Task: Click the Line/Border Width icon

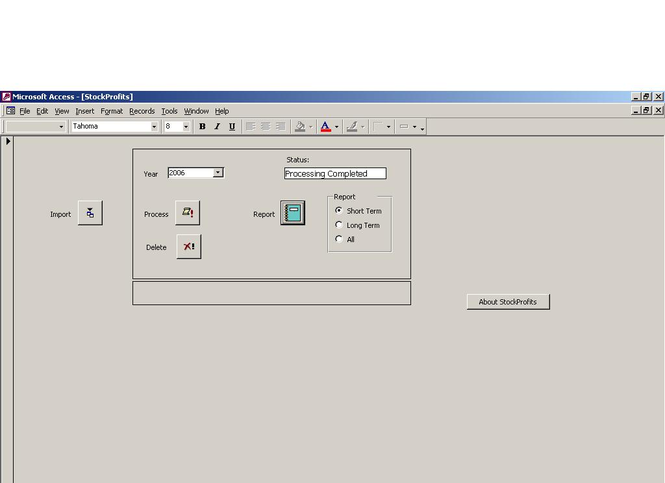Action: click(x=378, y=126)
